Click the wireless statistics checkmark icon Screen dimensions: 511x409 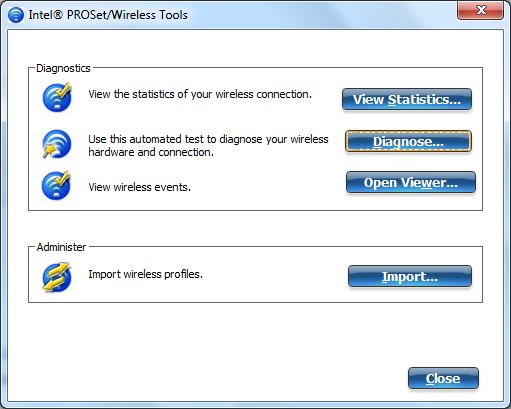[57, 97]
